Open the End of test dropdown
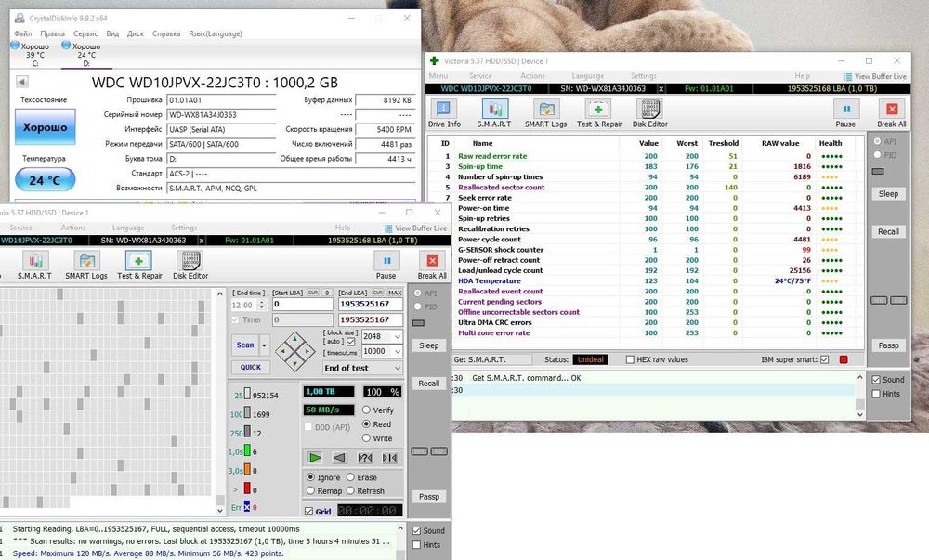 tap(363, 368)
